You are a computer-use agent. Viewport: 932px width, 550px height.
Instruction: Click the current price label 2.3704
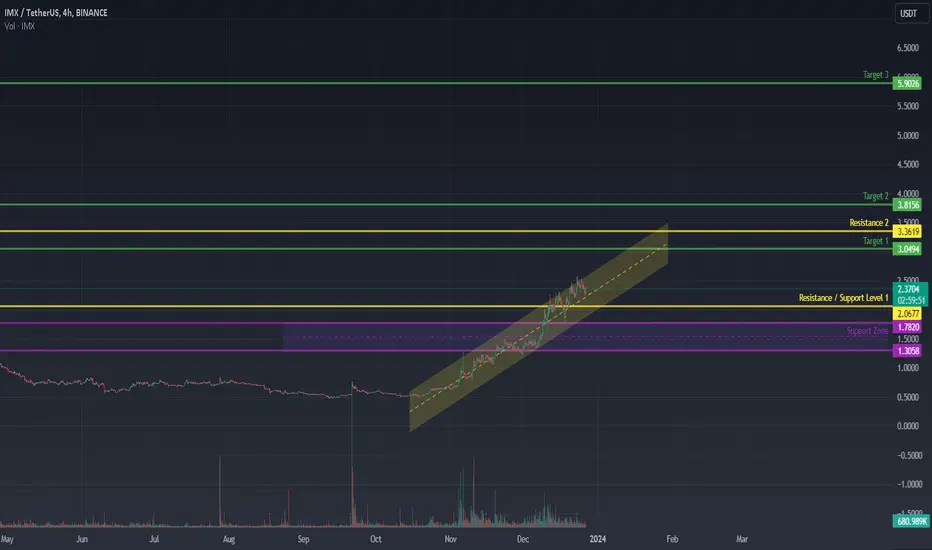[909, 290]
